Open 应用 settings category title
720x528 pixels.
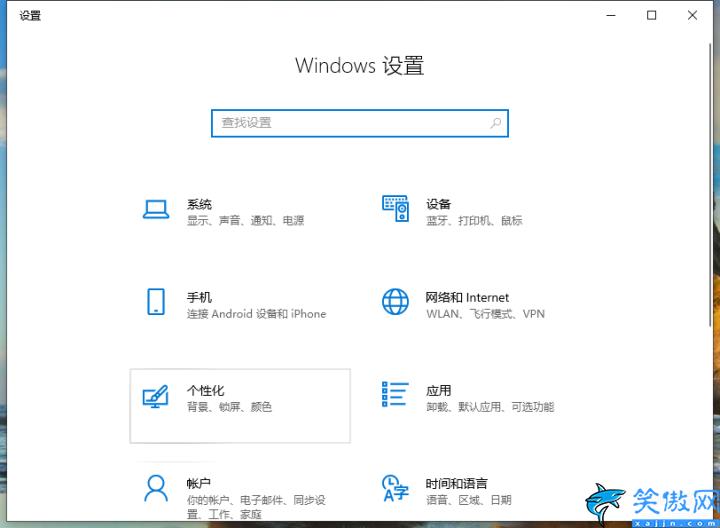pos(439,391)
